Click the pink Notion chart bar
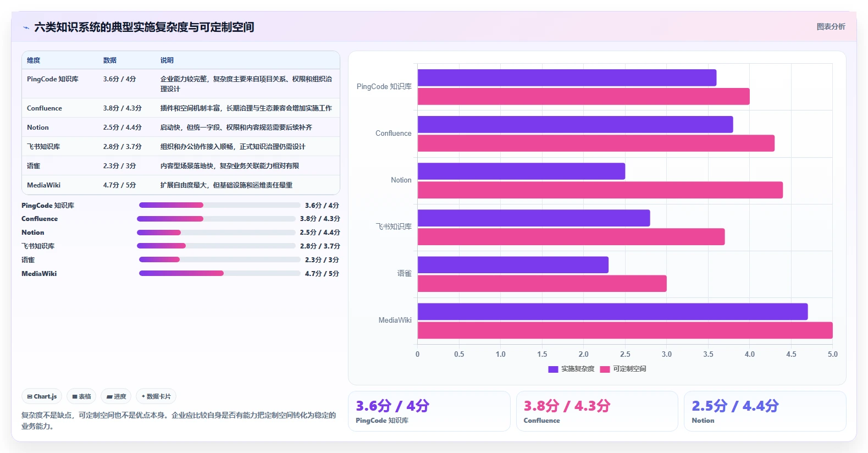Viewport: 868px width, 453px height. point(600,190)
